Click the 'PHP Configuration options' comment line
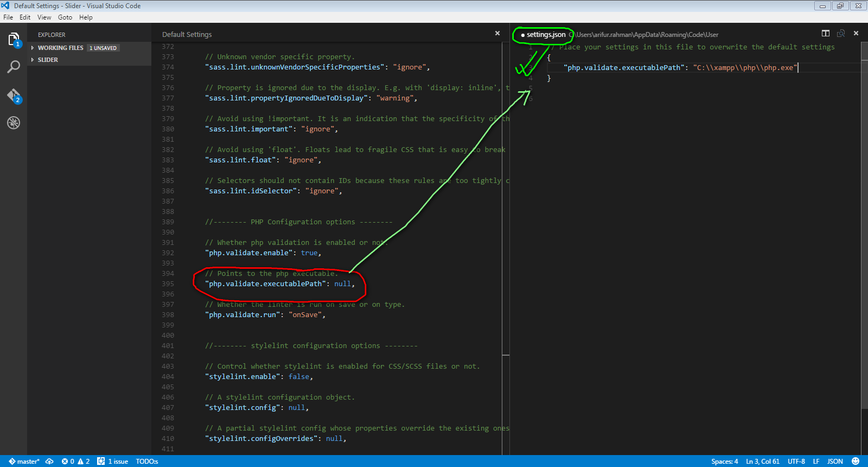The image size is (868, 467). [298, 222]
